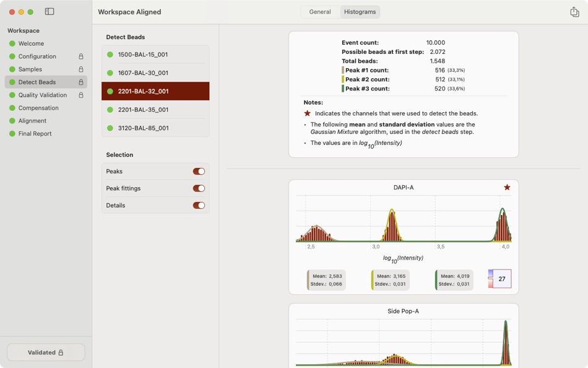Click the DAPI-A histogram title
The width and height of the screenshot is (588, 368).
click(x=404, y=187)
